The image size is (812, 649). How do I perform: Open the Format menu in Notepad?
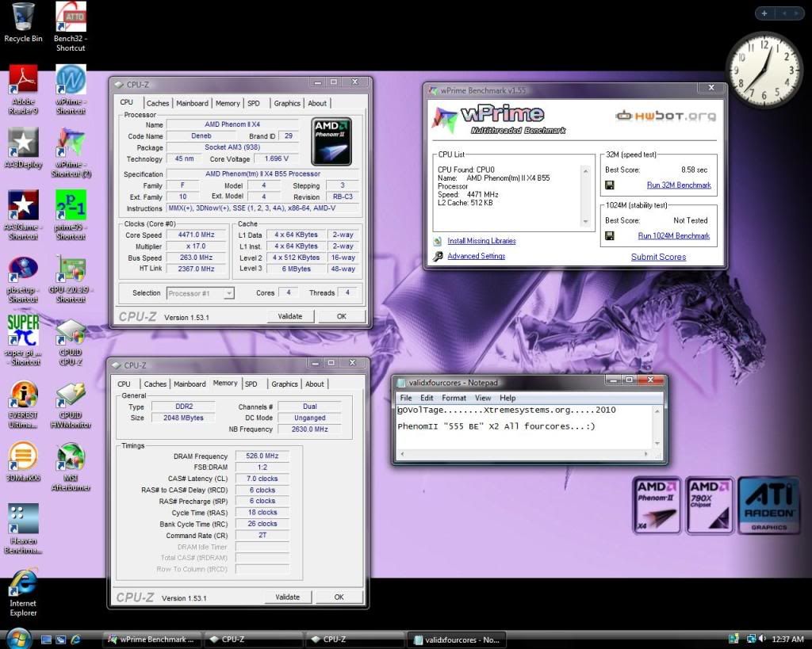click(x=454, y=398)
